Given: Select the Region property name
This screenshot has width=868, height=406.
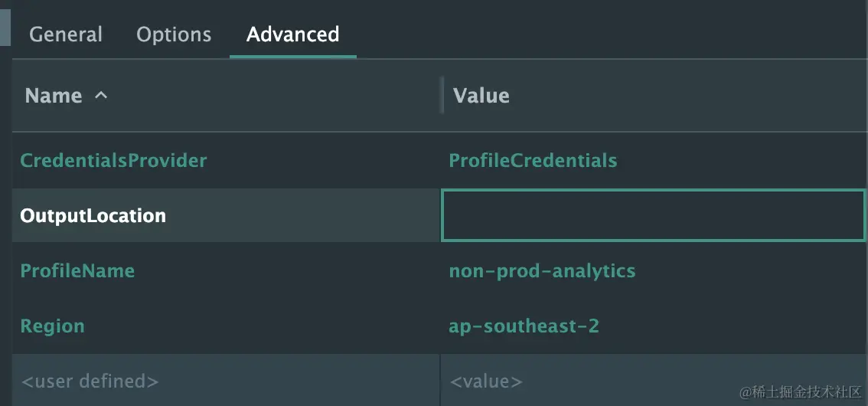Looking at the screenshot, I should tap(52, 326).
